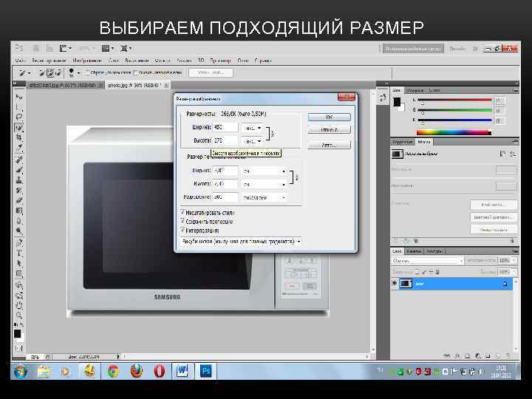Click the New Selection mode icon in options bar

coord(42,72)
